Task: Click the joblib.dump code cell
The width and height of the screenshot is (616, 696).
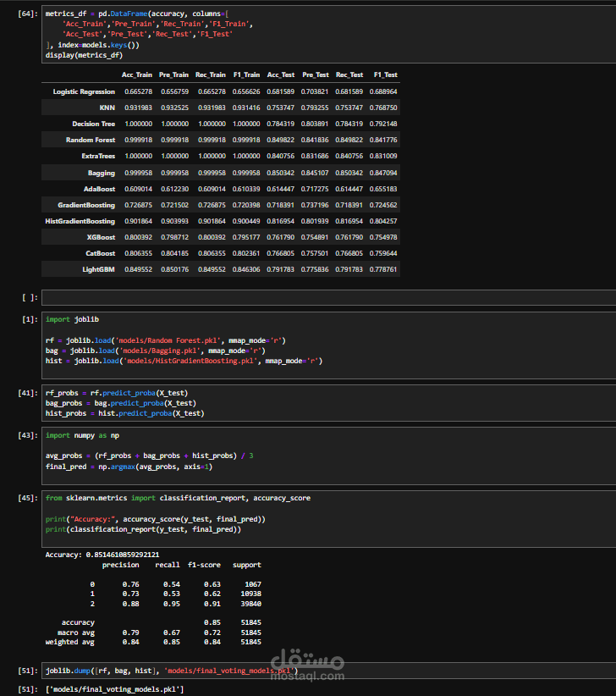Action: coord(328,671)
